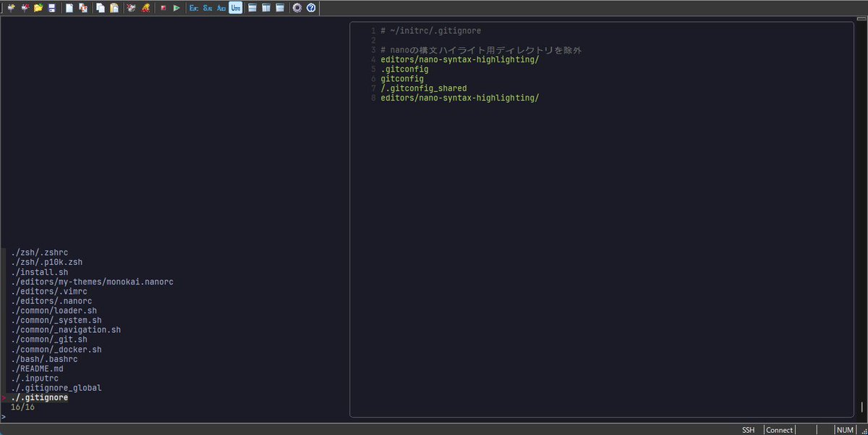The width and height of the screenshot is (868, 435).
Task: Click the highlighted ./.gitignore entry
Action: pos(39,397)
